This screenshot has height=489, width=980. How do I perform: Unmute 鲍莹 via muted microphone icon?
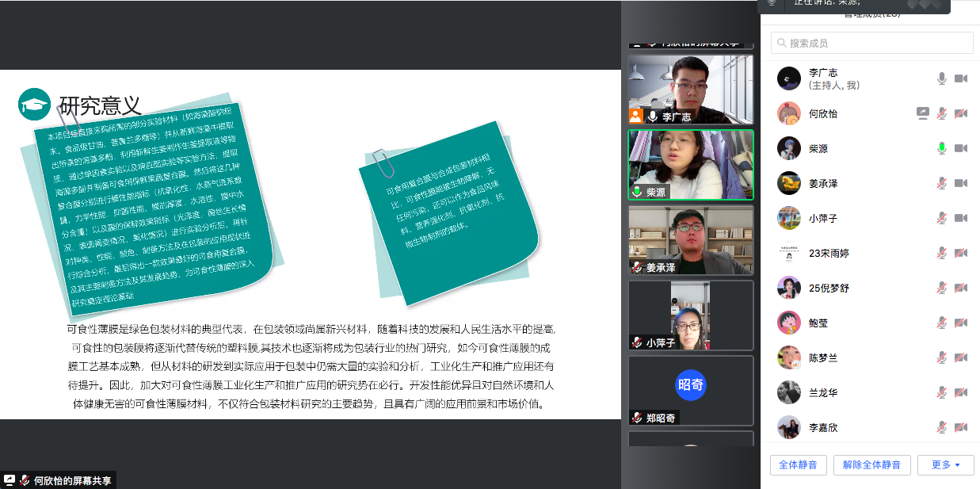coord(941,323)
